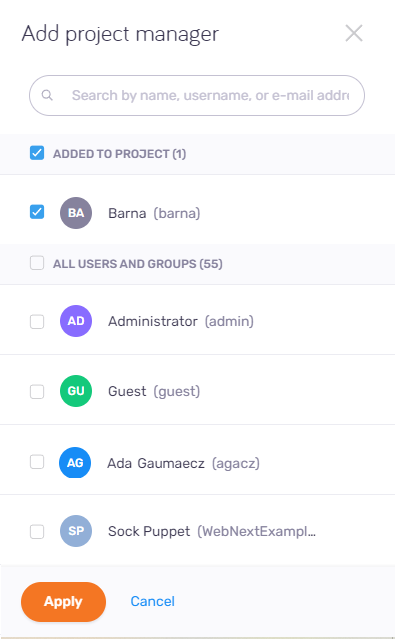Apply the project manager selection
The height and width of the screenshot is (639, 395).
[x=63, y=602]
